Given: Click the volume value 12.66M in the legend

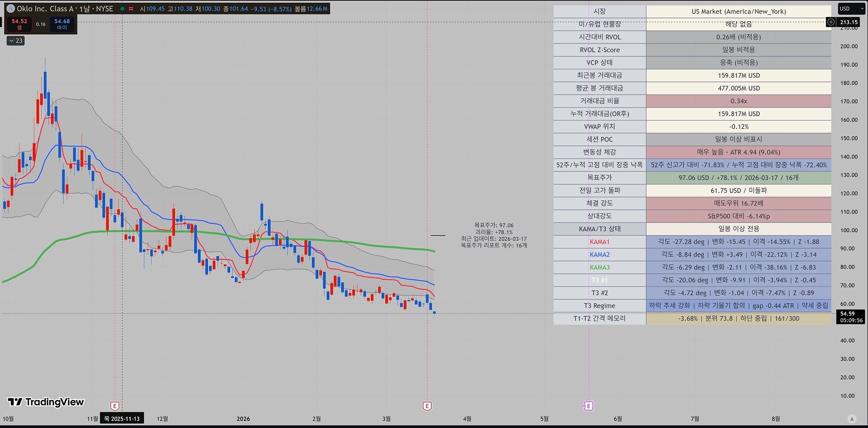Looking at the screenshot, I should click(x=317, y=9).
